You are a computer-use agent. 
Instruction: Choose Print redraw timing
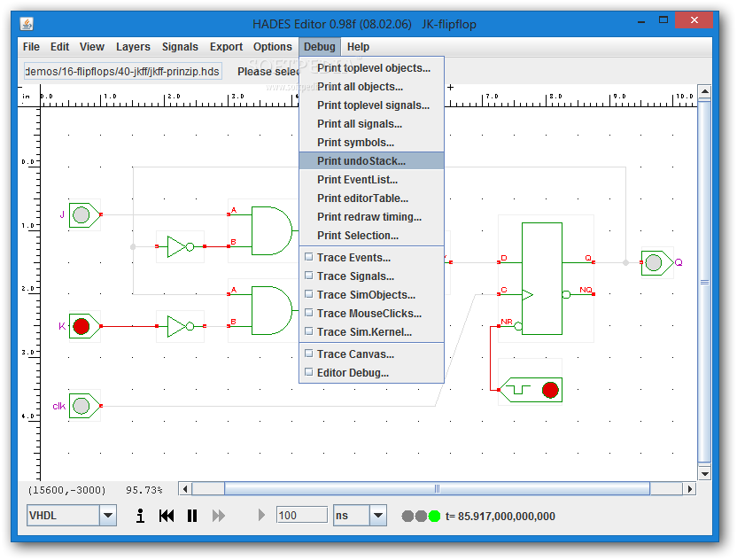(x=371, y=217)
